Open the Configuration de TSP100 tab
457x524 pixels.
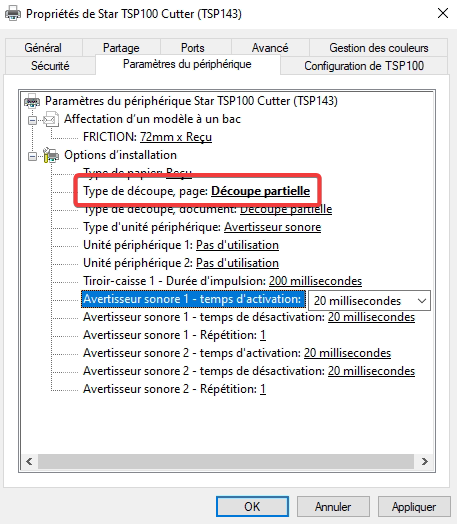coord(364,66)
